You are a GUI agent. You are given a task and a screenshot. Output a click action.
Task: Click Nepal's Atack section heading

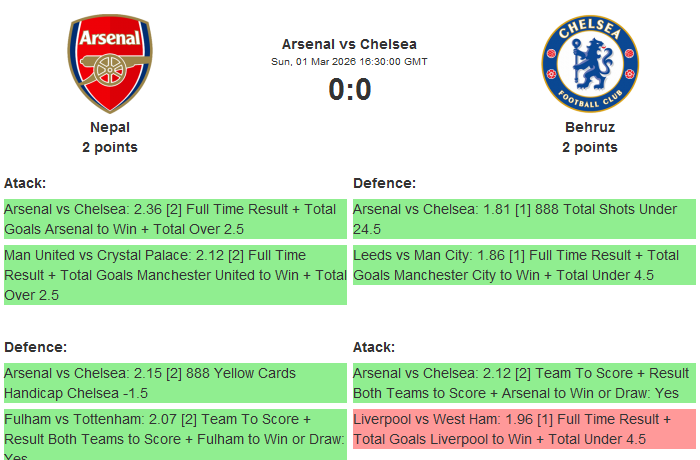tap(25, 183)
